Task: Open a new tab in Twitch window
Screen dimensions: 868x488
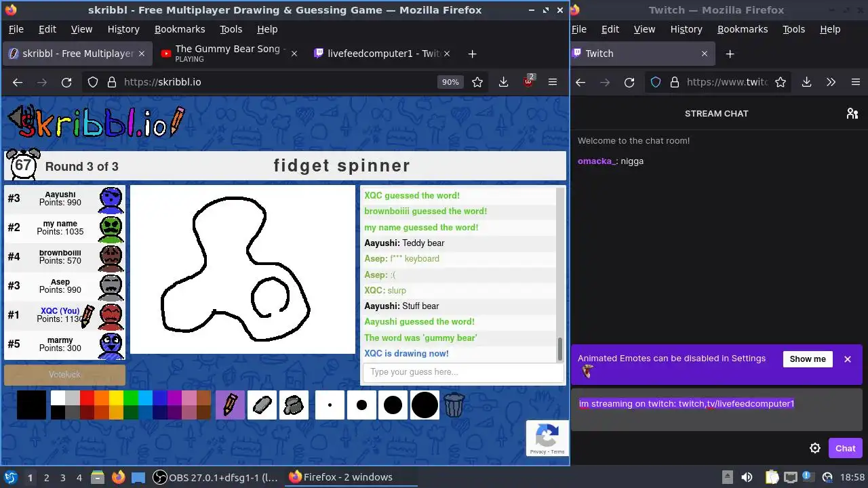Action: click(730, 54)
